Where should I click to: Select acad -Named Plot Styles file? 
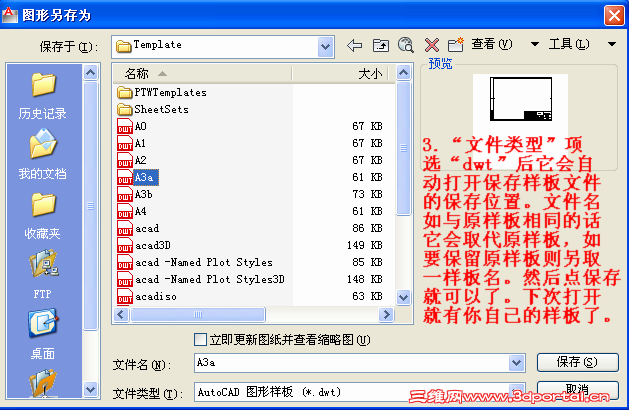click(204, 262)
